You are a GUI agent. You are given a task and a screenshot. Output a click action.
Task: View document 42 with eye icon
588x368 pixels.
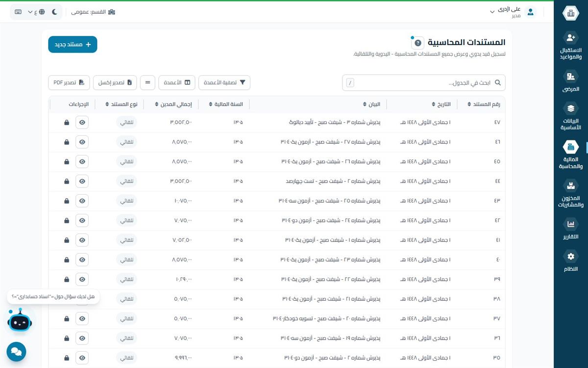click(82, 220)
